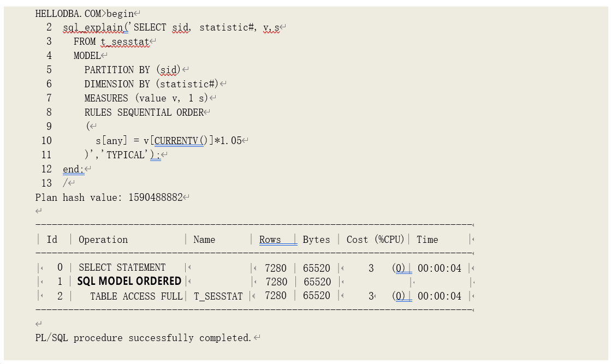Click the 'TYPICAL' parameter text
This screenshot has width=611, height=364.
[x=126, y=155]
